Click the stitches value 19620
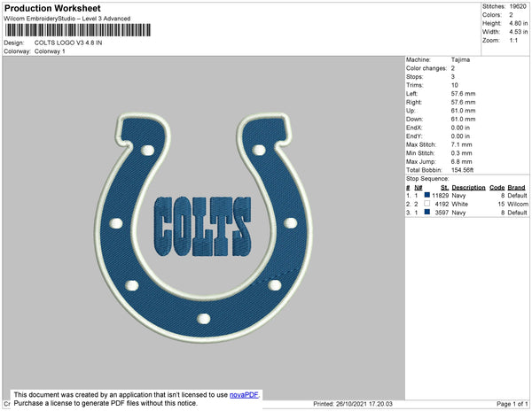 (x=518, y=6)
